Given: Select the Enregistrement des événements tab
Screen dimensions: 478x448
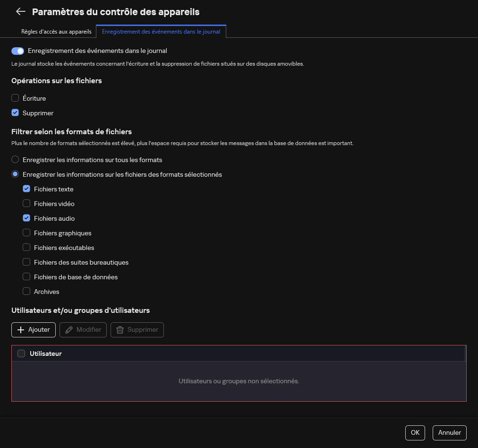Looking at the screenshot, I should [x=161, y=31].
